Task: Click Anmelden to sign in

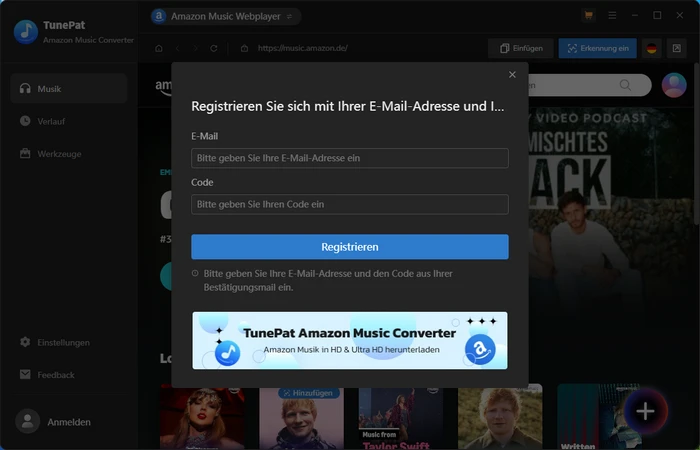Action: [69, 422]
